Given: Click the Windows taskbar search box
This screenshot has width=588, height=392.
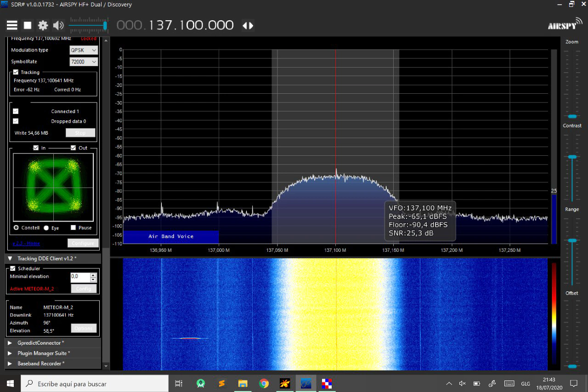Looking at the screenshot, I should (x=95, y=383).
